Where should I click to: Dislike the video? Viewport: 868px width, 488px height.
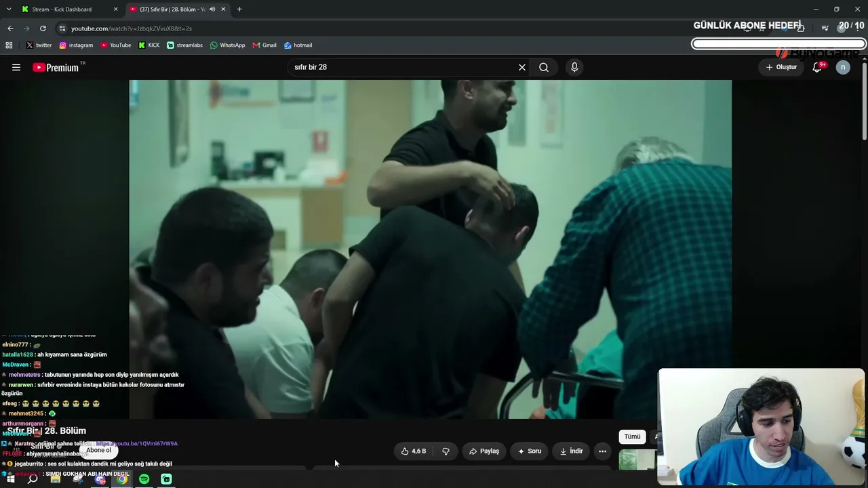tap(446, 451)
